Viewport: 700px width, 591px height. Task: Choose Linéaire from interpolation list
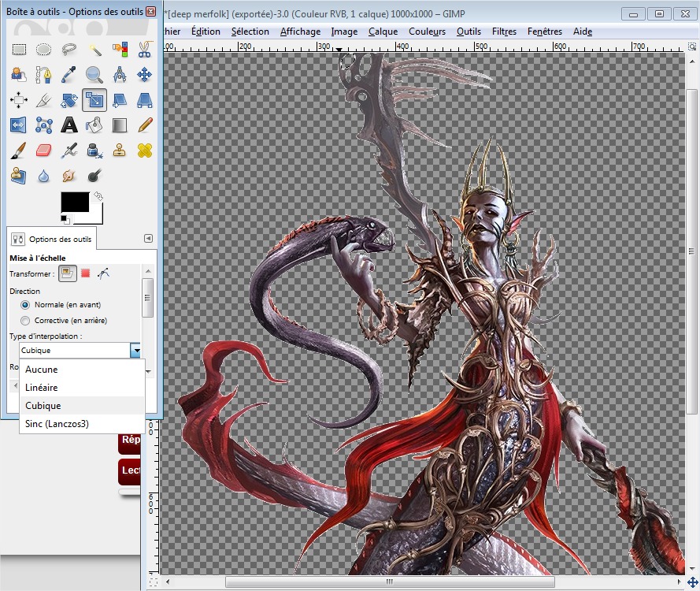coord(42,388)
